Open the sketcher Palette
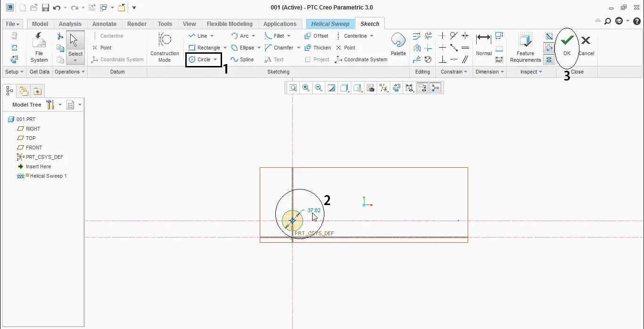The image size is (644, 329). 398,46
